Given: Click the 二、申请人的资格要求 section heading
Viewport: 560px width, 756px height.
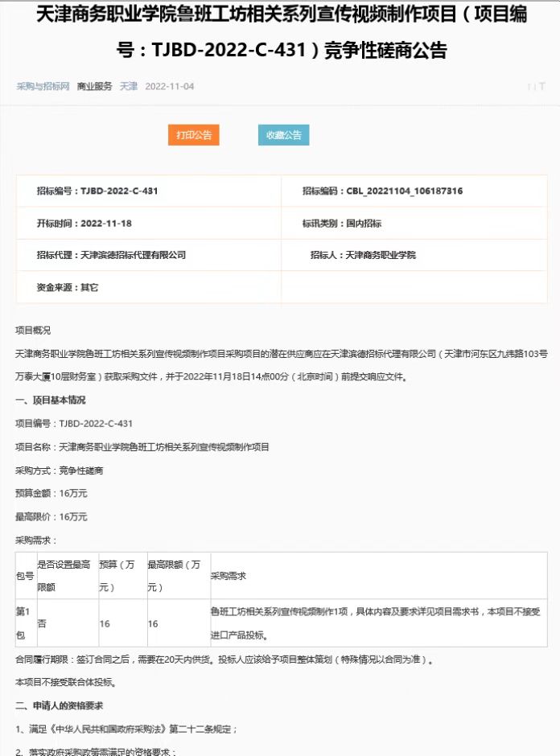Looking at the screenshot, I should 60,705.
